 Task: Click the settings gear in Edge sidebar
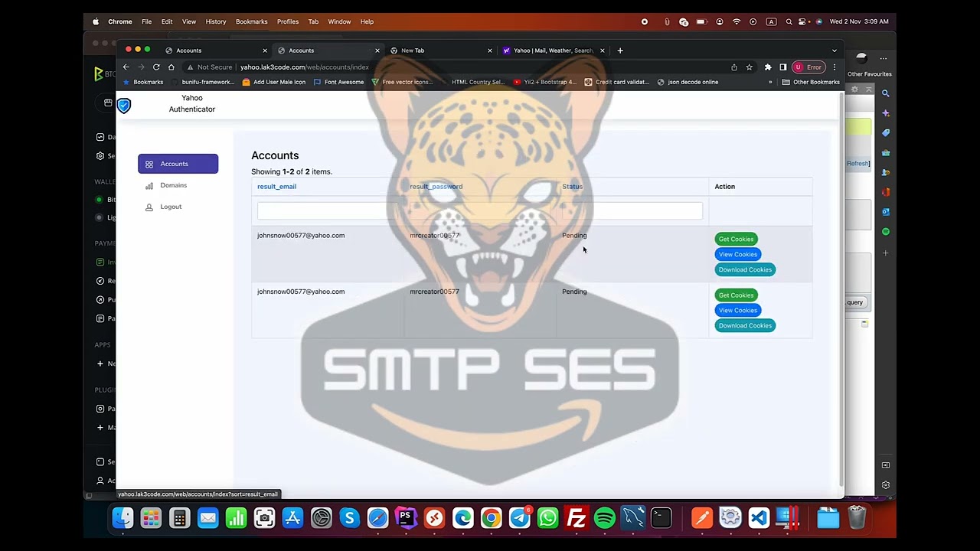886,484
